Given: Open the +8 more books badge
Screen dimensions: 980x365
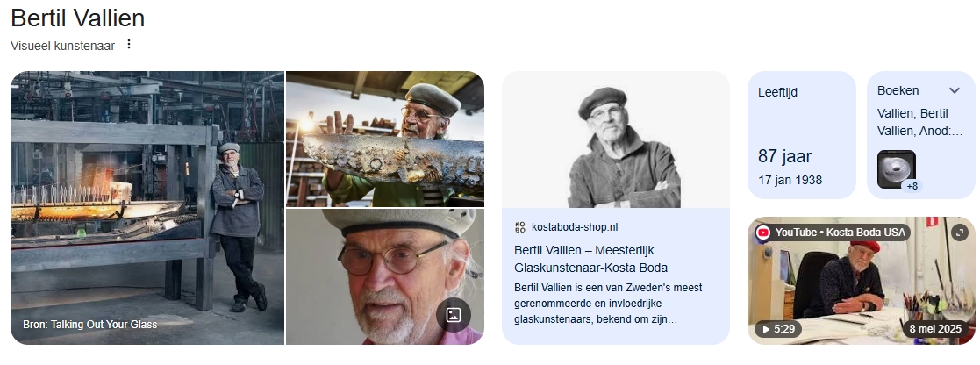Looking at the screenshot, I should tap(912, 186).
